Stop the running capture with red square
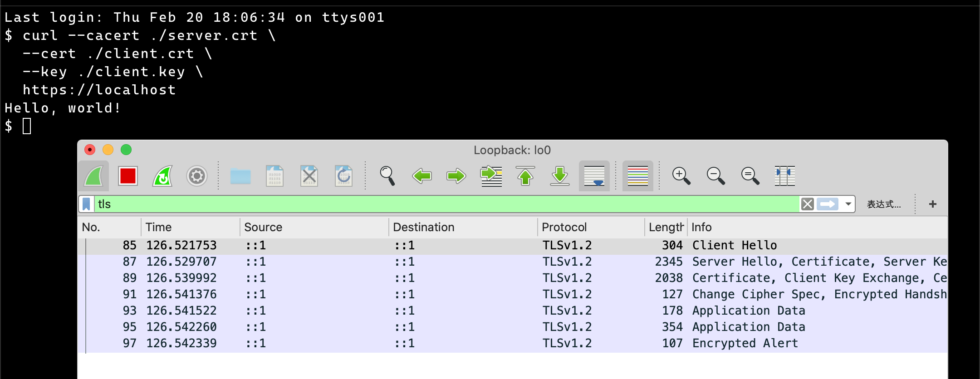 tap(128, 176)
